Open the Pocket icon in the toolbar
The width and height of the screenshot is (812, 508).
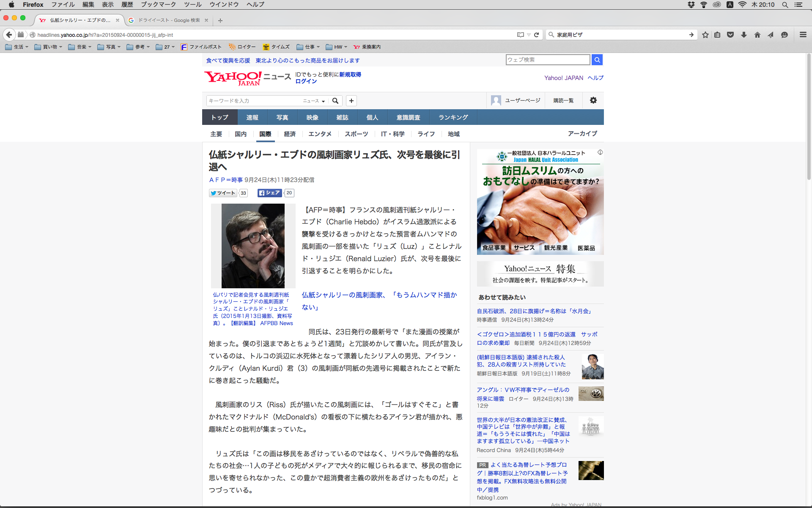click(x=730, y=35)
